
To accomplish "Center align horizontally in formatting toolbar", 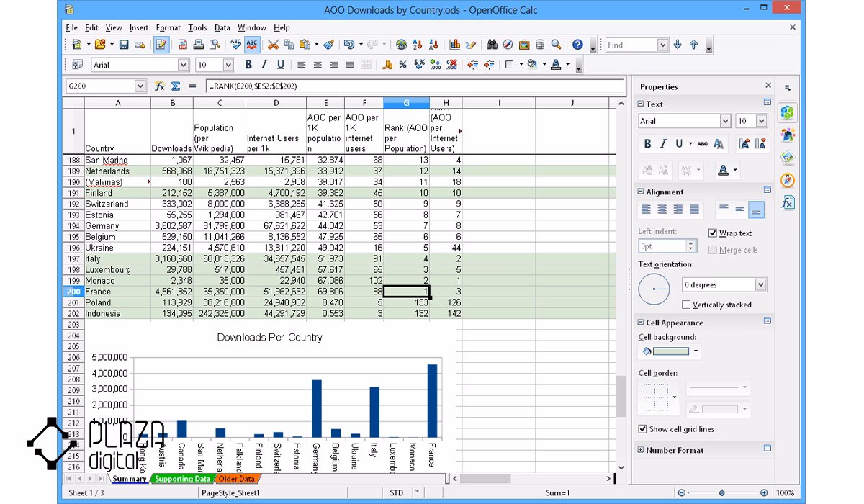I will [318, 65].
